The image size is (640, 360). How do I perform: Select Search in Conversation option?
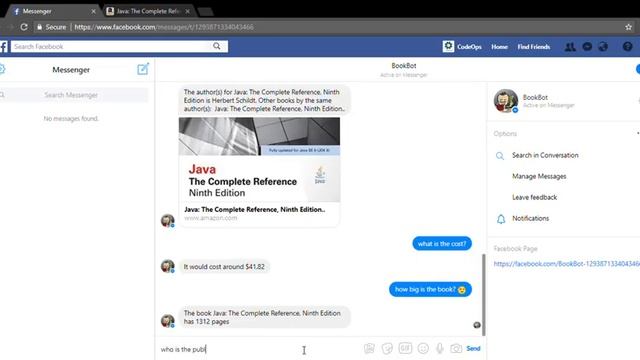[545, 155]
